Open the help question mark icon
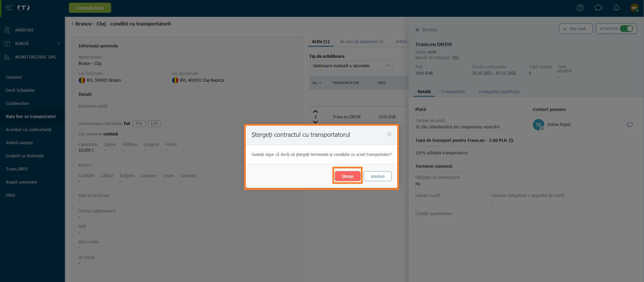The height and width of the screenshot is (282, 644). click(580, 8)
